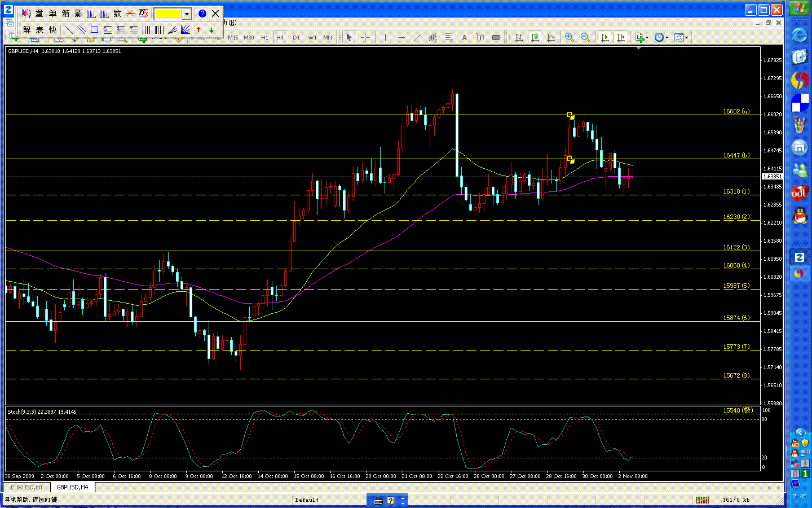
Task: Open Internet Explorer from the desktop sidebar
Action: tap(800, 35)
